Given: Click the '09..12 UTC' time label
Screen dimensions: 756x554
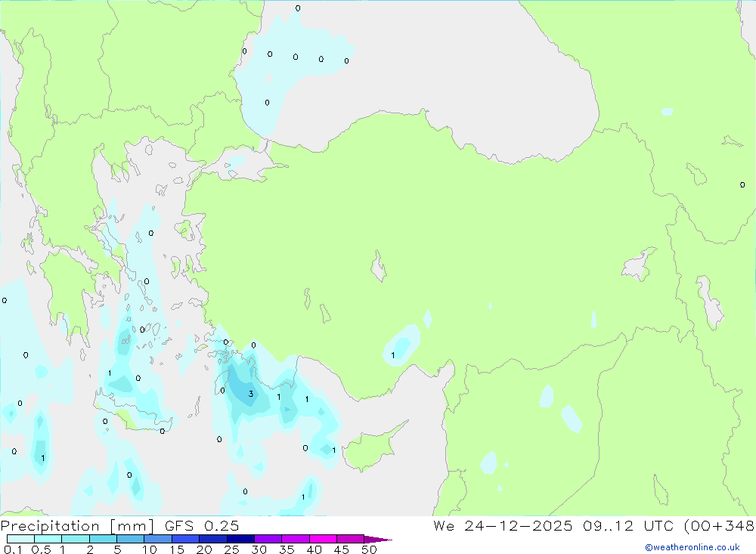Looking at the screenshot, I should pos(627,526).
